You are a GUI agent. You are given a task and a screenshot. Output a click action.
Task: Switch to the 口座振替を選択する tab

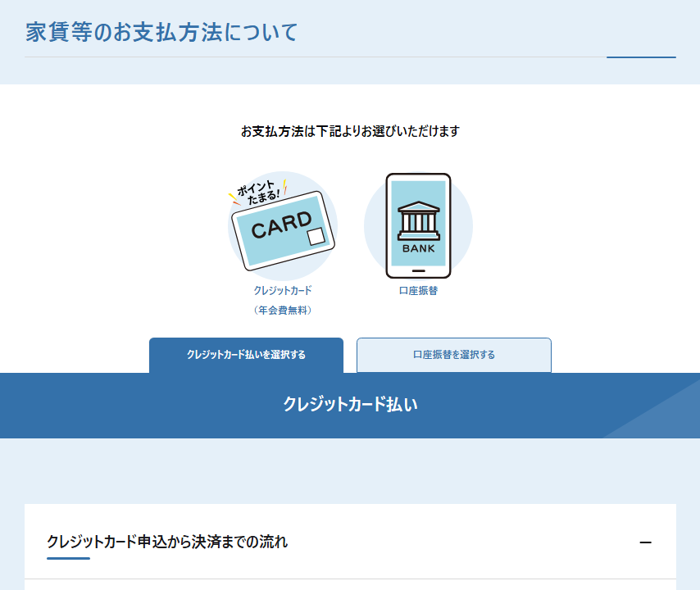(x=453, y=355)
